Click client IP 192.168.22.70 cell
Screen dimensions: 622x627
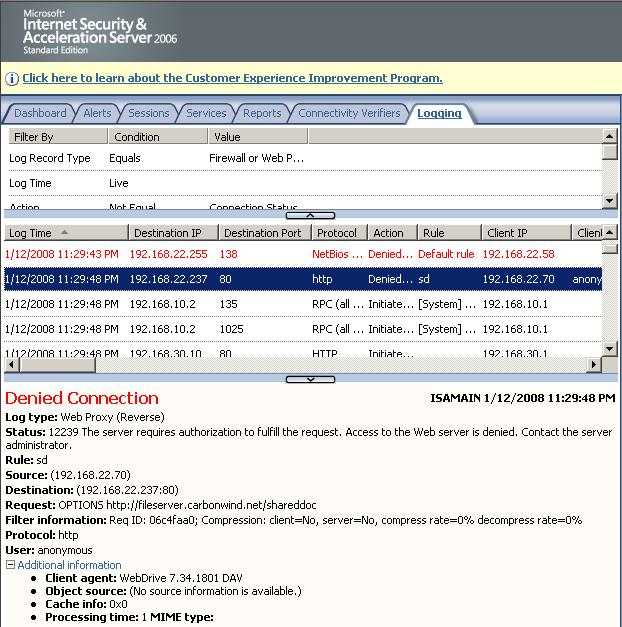(518, 279)
